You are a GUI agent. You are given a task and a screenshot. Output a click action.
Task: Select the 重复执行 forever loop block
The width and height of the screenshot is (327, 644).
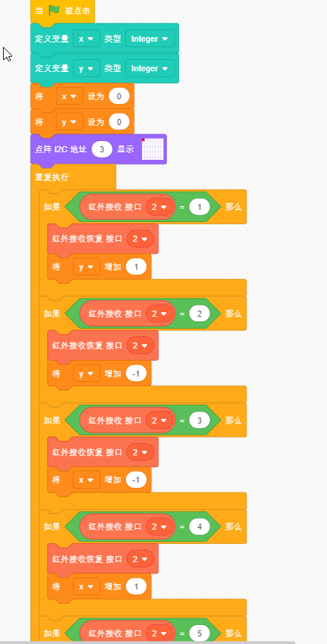pyautogui.click(x=52, y=177)
